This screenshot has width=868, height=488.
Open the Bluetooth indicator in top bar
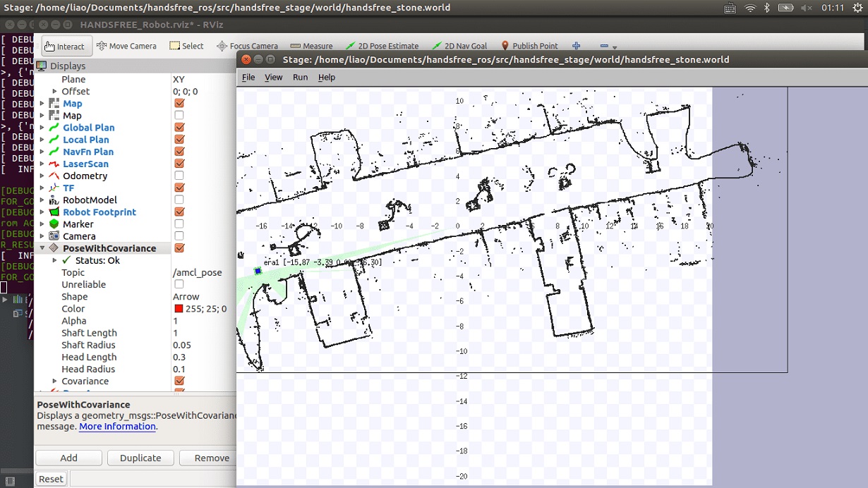(767, 8)
